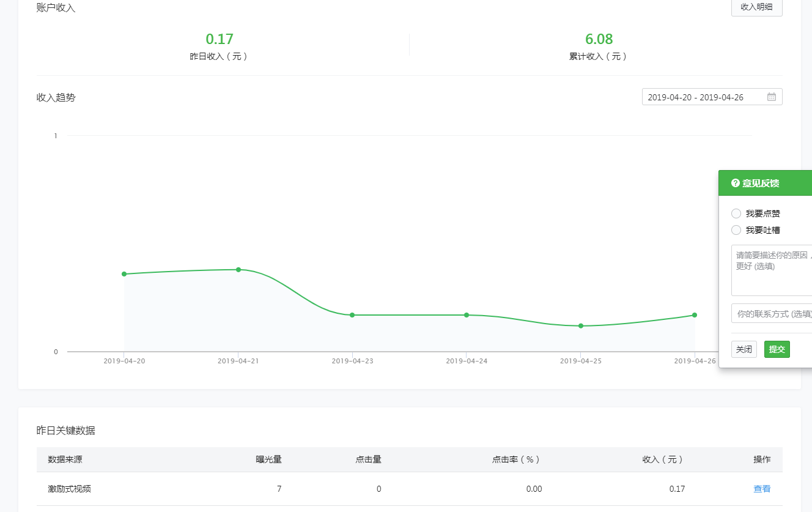812x512 pixels.
Task: Click the 2019-04-25 x-axis label
Action: pos(581,361)
